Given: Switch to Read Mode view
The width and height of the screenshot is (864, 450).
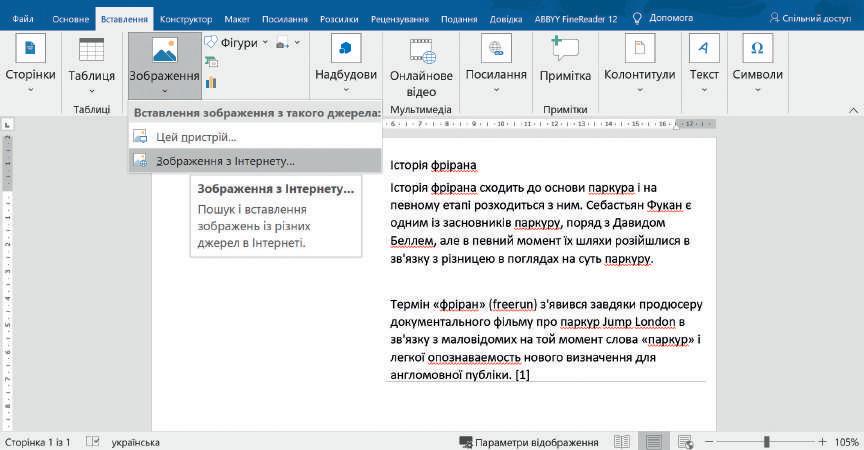Looking at the screenshot, I should click(622, 442).
